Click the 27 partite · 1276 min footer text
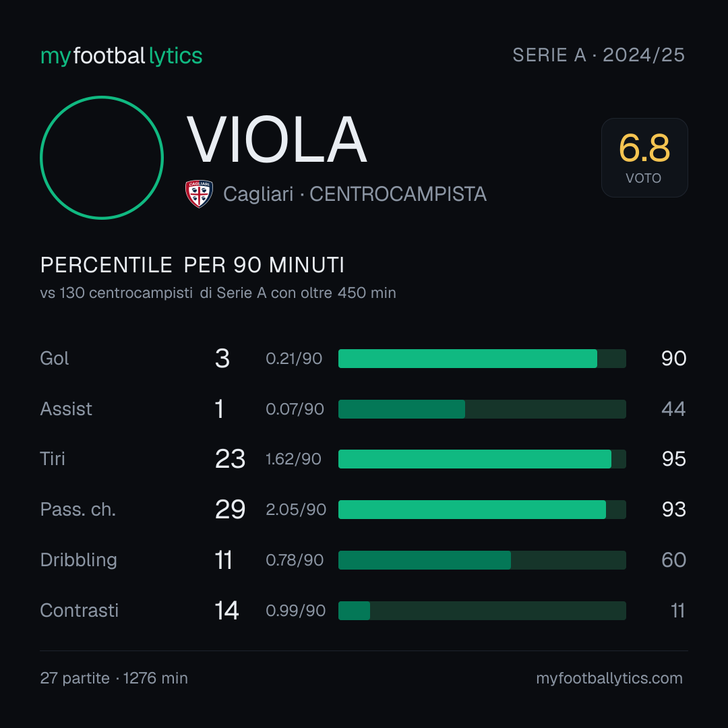 (114, 678)
